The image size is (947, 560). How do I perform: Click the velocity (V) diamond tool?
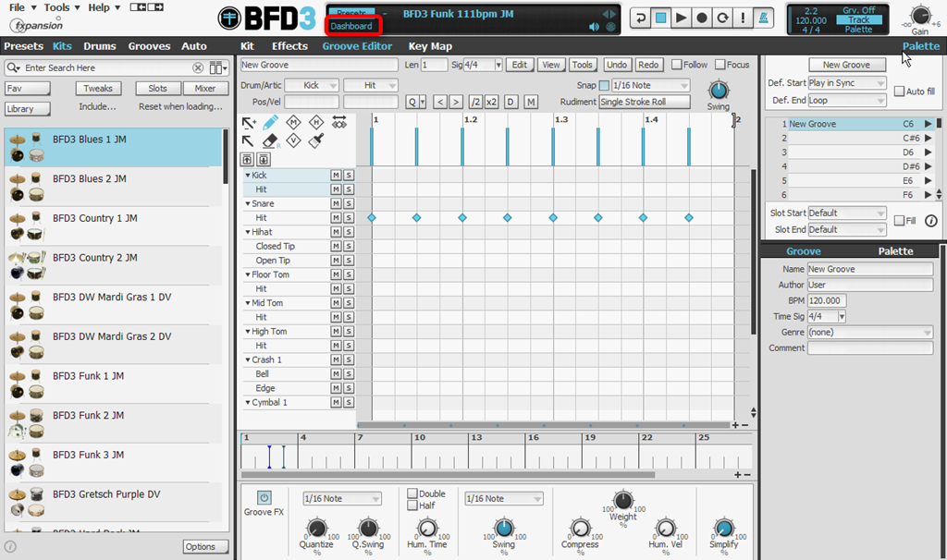294,140
